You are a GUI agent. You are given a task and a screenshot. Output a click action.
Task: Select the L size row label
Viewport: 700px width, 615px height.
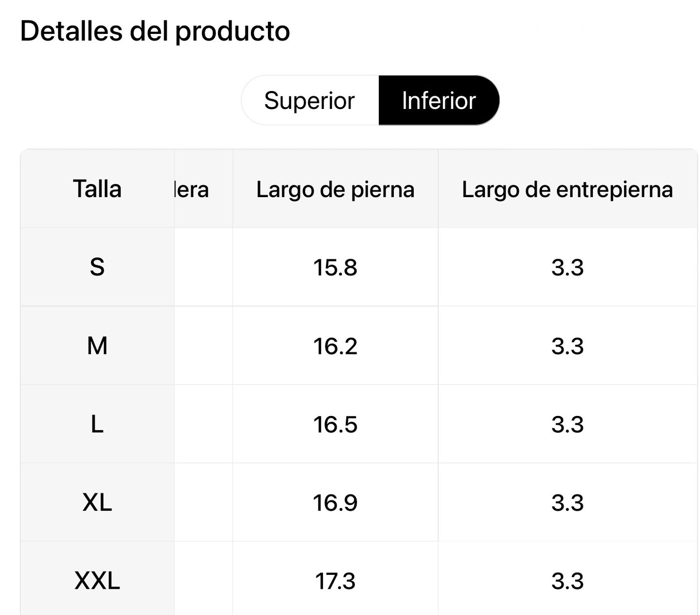click(97, 424)
